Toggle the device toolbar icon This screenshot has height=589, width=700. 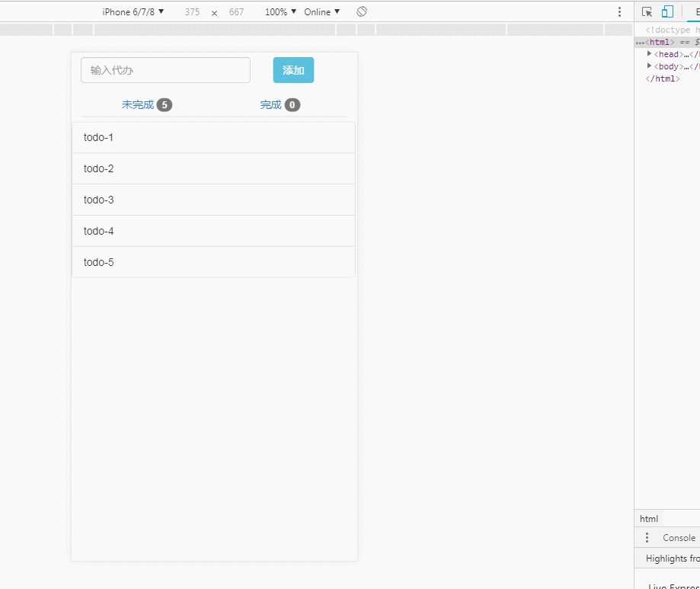click(x=667, y=12)
